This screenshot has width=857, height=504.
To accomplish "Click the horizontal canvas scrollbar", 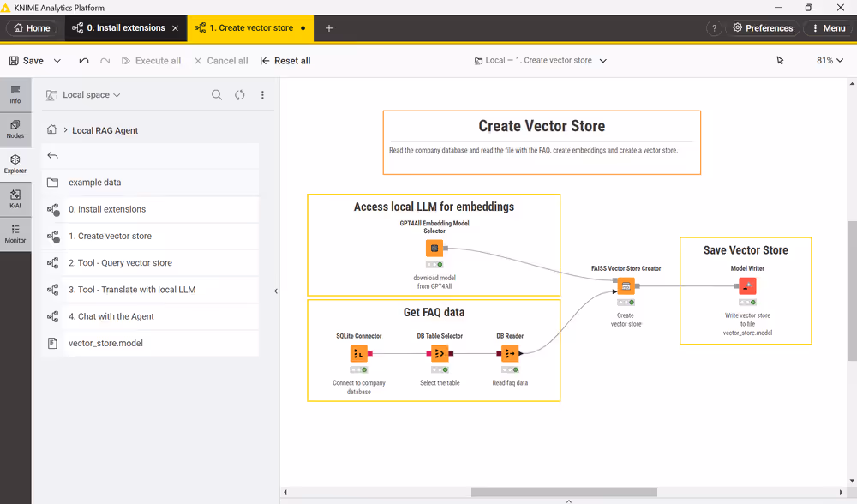I will coord(563,492).
